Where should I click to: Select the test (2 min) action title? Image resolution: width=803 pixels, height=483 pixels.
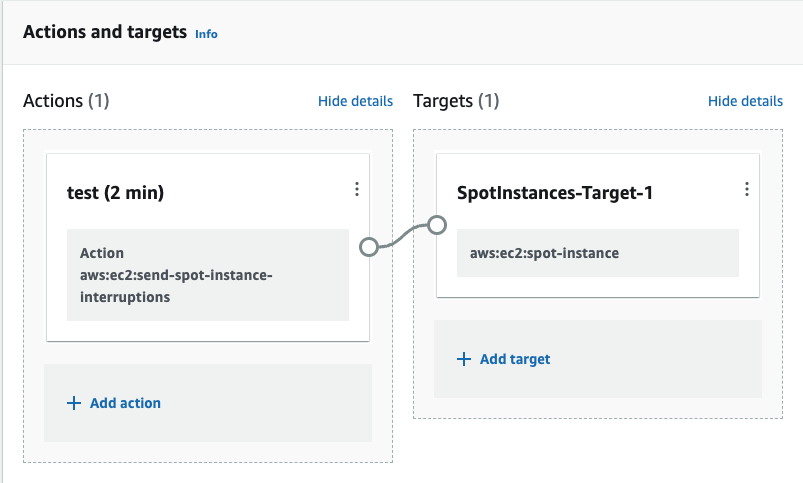tap(115, 193)
